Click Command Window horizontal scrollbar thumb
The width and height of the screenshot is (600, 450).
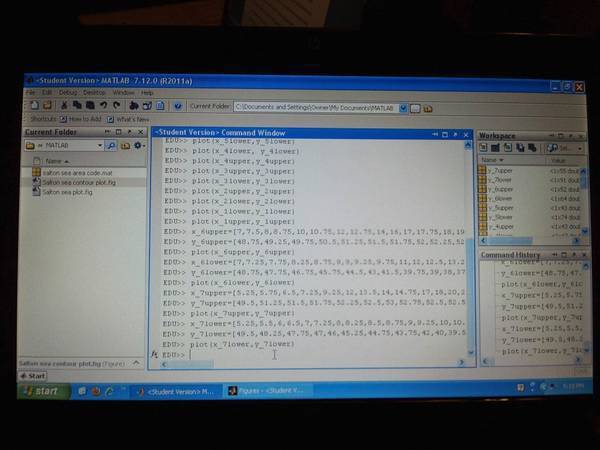[x=192, y=364]
